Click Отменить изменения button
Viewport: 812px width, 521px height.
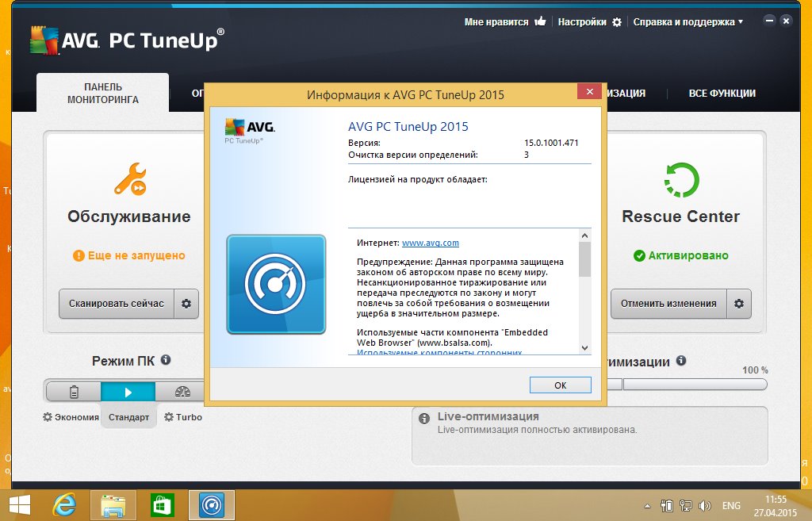(668, 304)
